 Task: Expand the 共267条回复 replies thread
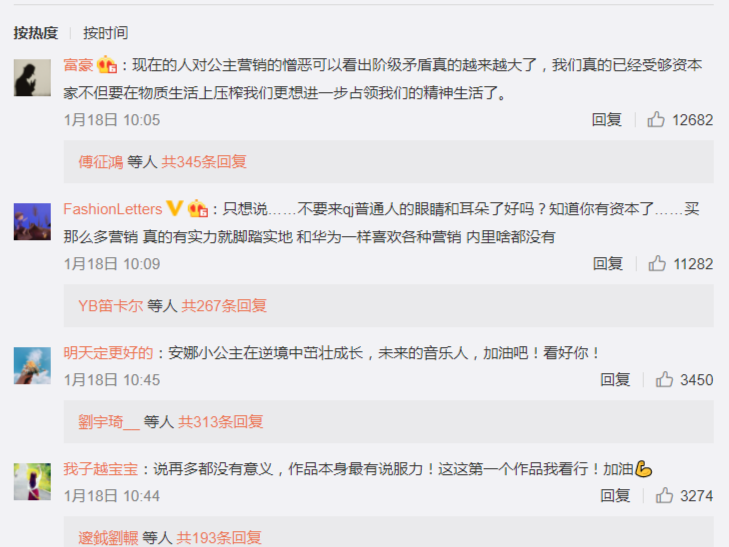pyautogui.click(x=224, y=306)
